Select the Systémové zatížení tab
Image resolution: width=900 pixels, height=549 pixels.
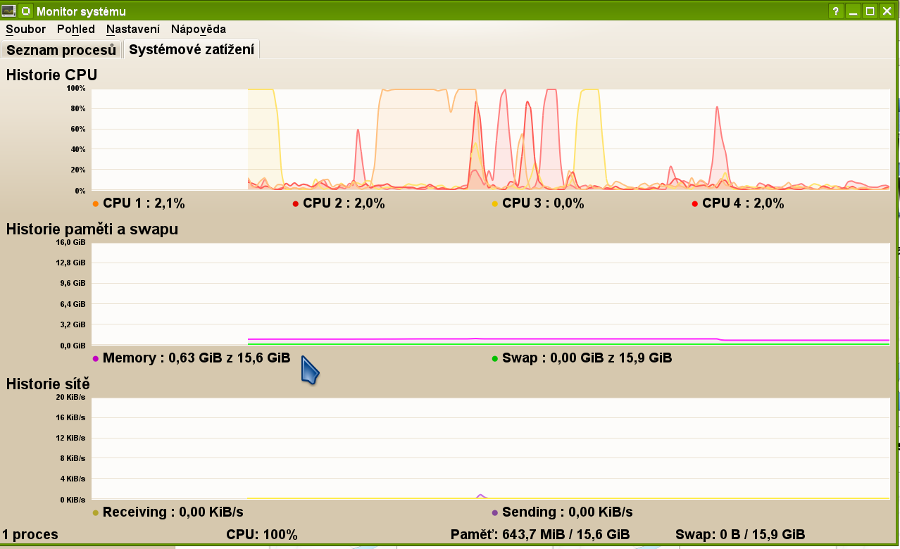click(191, 49)
